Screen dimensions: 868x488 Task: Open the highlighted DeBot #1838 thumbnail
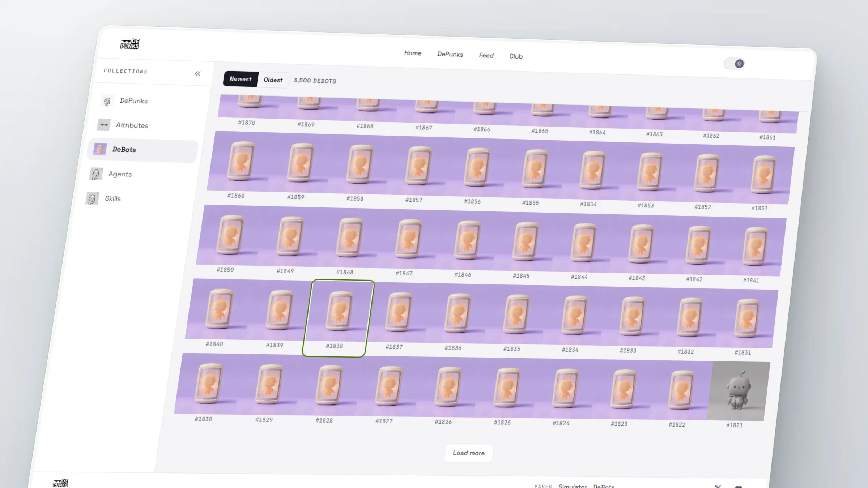click(338, 318)
